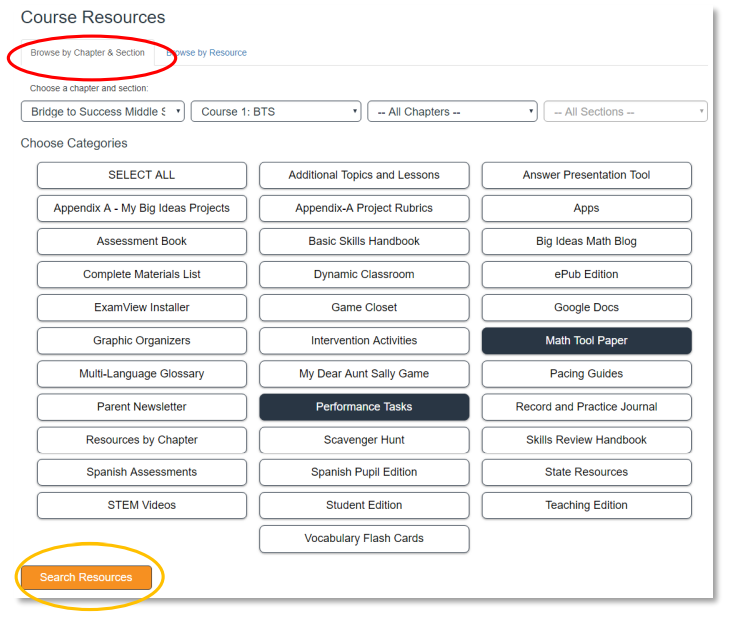Toggle the Intervention Activities category
This screenshot has height=618, width=729.
click(x=364, y=341)
